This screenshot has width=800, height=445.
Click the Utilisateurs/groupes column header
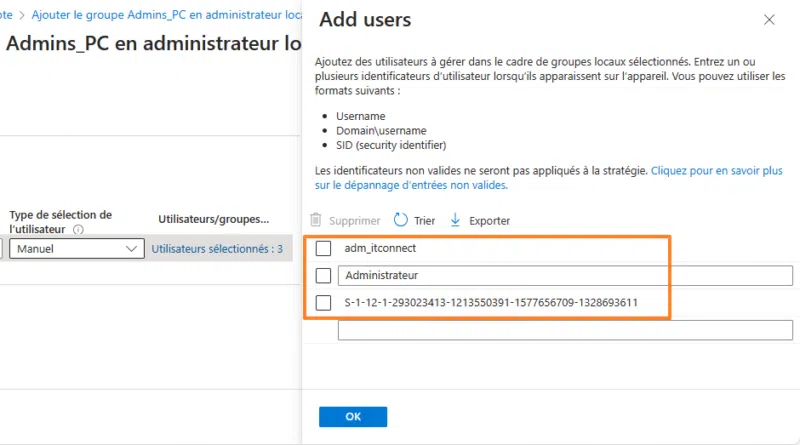coord(213,218)
